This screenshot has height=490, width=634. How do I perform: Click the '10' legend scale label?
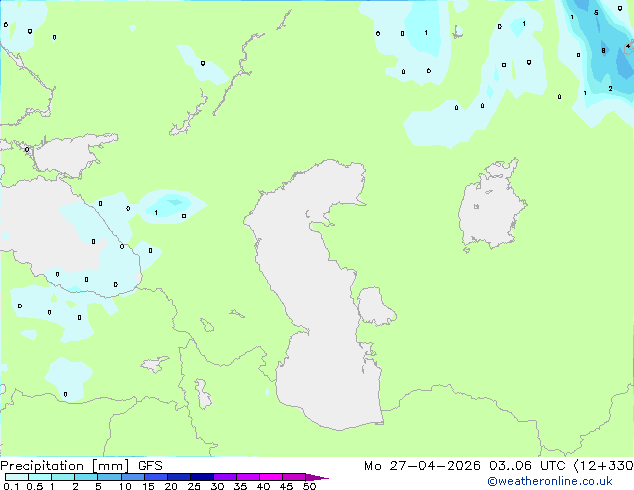(x=125, y=486)
